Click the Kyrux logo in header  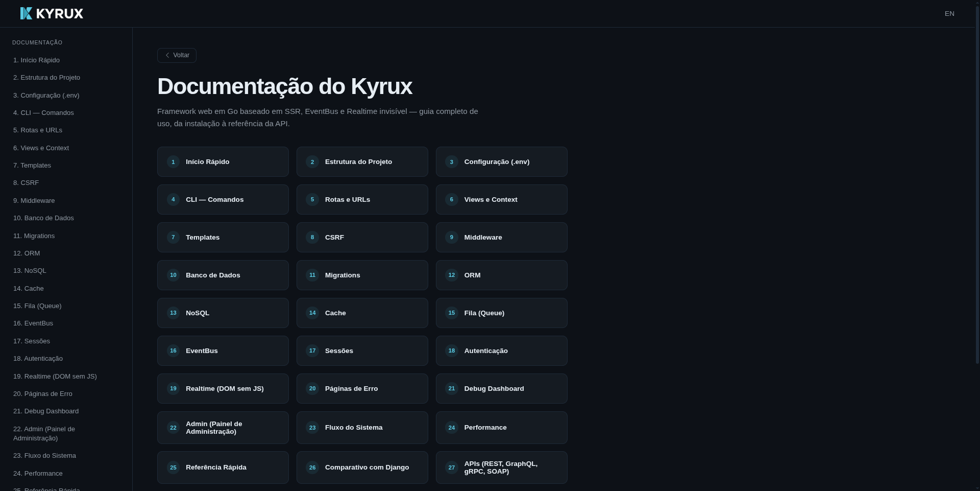(52, 13)
